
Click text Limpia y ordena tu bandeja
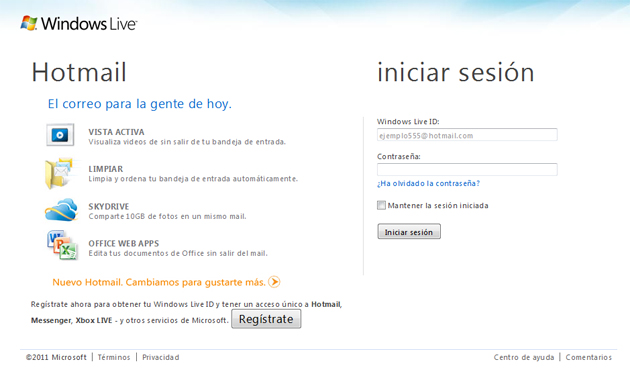140,179
